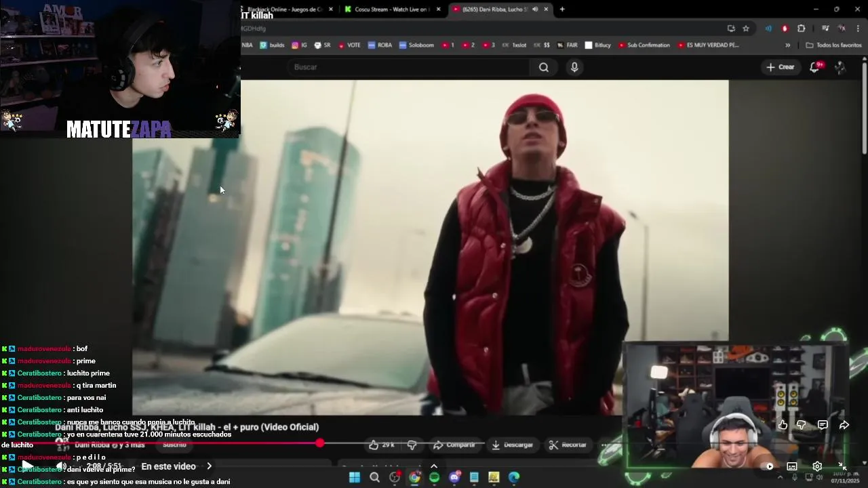Switch to the Coscu Stream tab
The height and width of the screenshot is (488, 868).
pos(392,9)
